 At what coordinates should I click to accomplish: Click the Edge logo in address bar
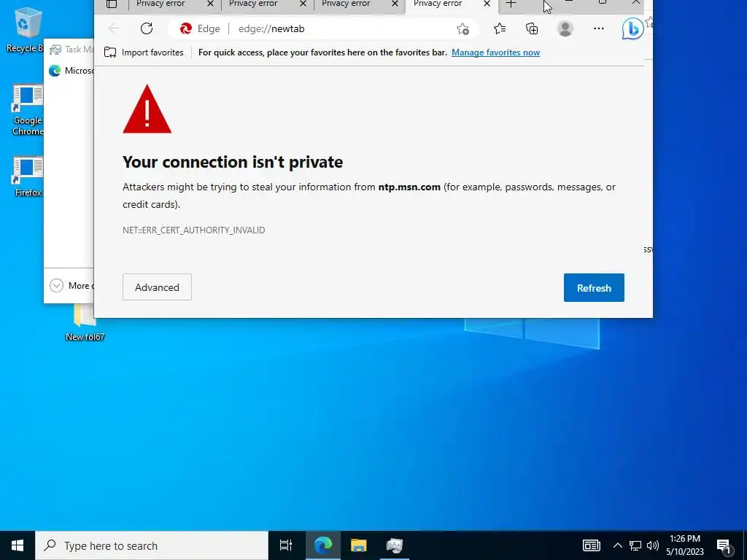click(186, 28)
